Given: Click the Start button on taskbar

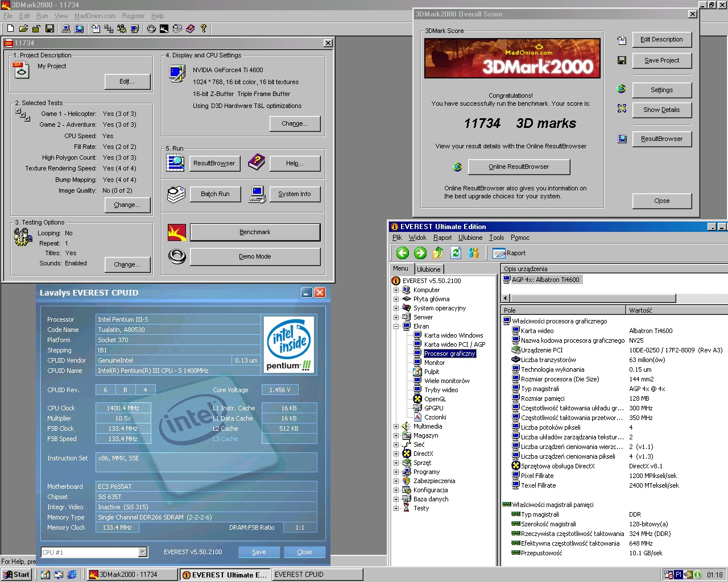Looking at the screenshot, I should 16,575.
